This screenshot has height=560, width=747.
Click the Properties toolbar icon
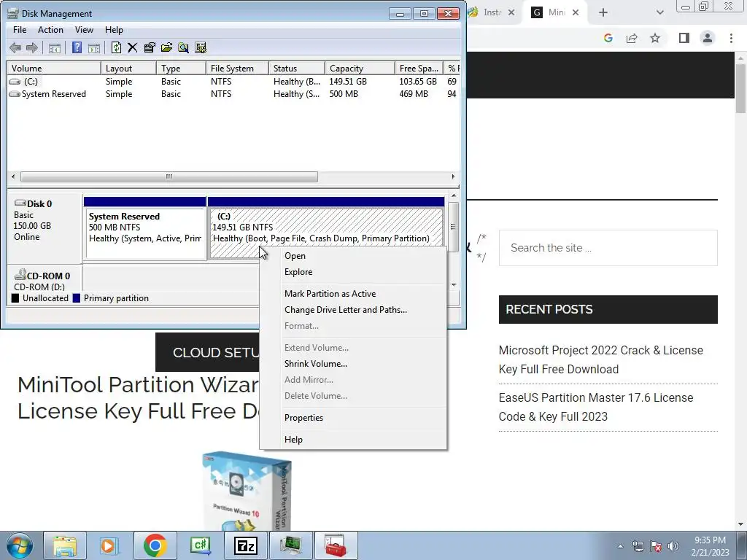[150, 47]
